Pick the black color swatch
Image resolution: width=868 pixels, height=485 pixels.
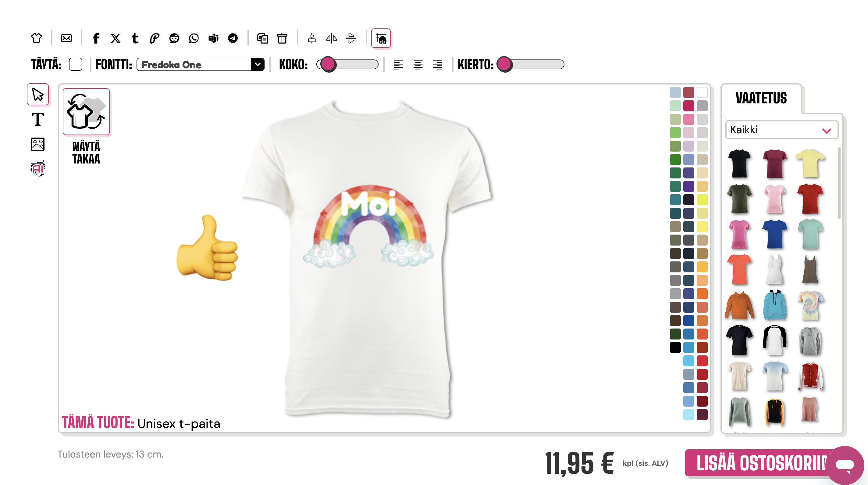point(675,347)
